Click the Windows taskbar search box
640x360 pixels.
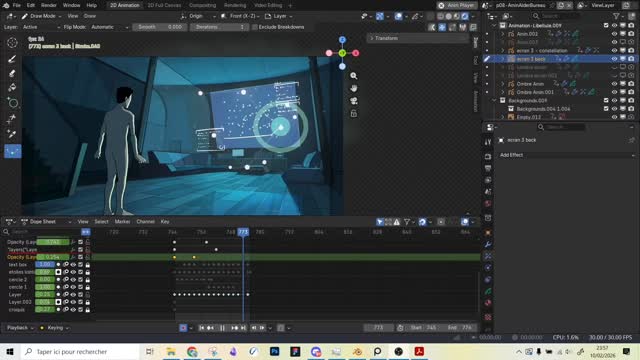click(80, 351)
